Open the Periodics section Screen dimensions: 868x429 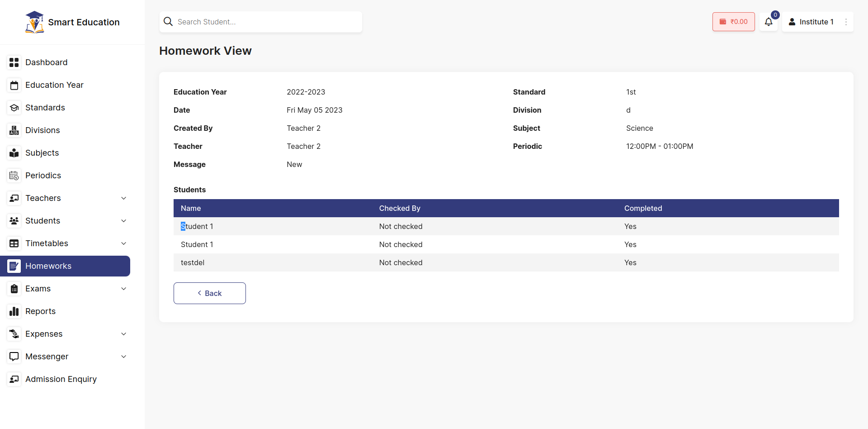[65, 176]
